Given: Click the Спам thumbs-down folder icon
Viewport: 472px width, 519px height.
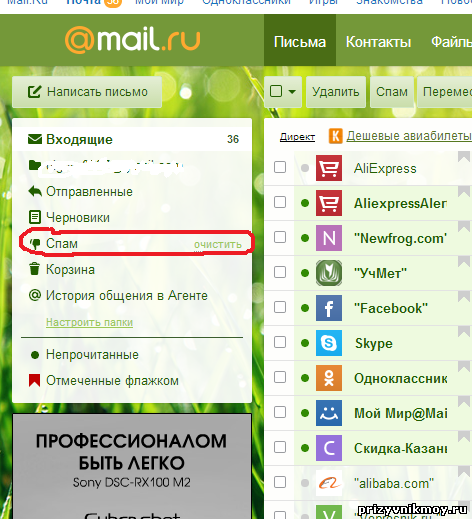Looking at the screenshot, I should (x=35, y=244).
